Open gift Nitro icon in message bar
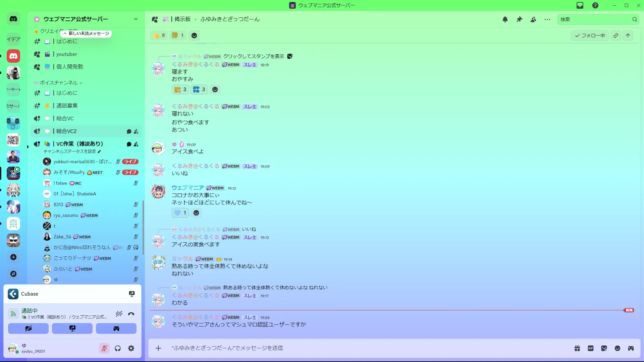This screenshot has width=644, height=362. click(x=577, y=348)
